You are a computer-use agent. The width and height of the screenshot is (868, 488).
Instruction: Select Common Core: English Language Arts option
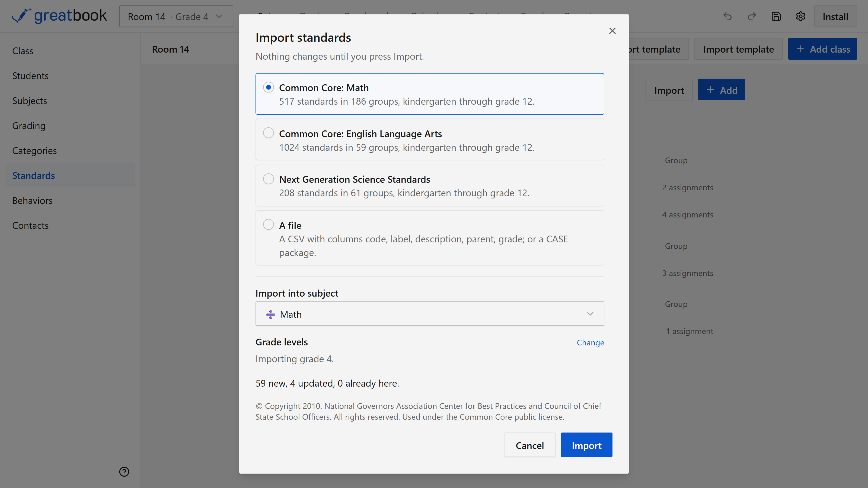pyautogui.click(x=430, y=140)
